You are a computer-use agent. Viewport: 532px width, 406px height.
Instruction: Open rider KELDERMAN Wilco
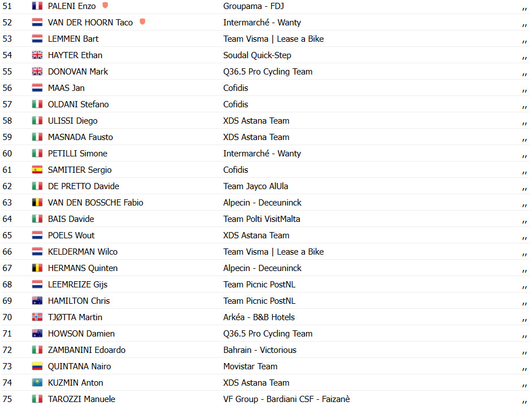(x=82, y=252)
